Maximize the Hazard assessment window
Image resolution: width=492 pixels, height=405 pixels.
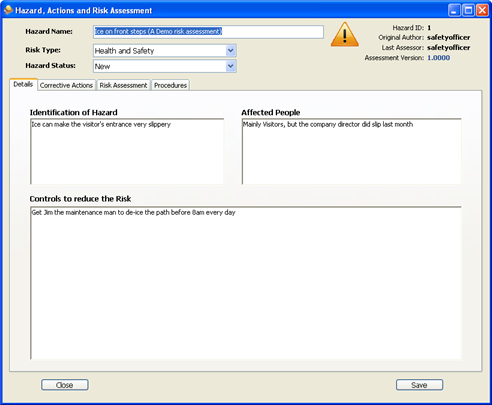click(468, 10)
